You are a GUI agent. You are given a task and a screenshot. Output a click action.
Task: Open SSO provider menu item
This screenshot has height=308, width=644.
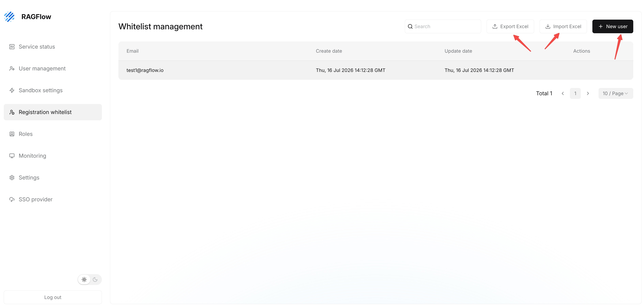[53, 199]
